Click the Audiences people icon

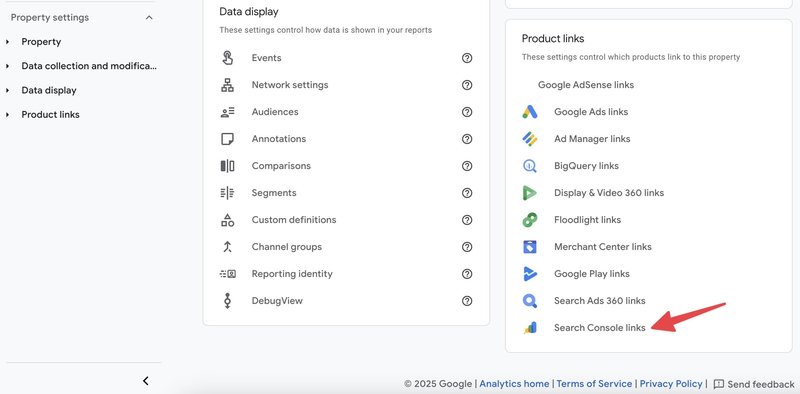[228, 112]
